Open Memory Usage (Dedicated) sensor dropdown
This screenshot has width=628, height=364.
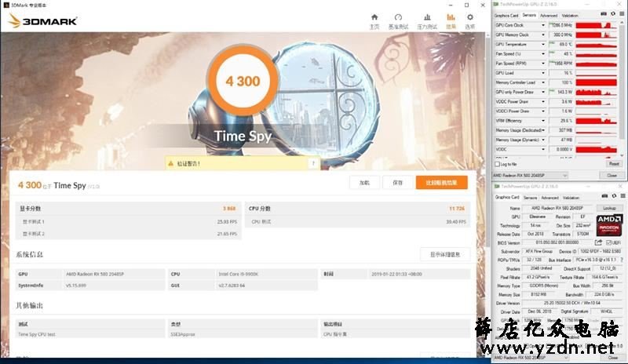tap(543, 130)
